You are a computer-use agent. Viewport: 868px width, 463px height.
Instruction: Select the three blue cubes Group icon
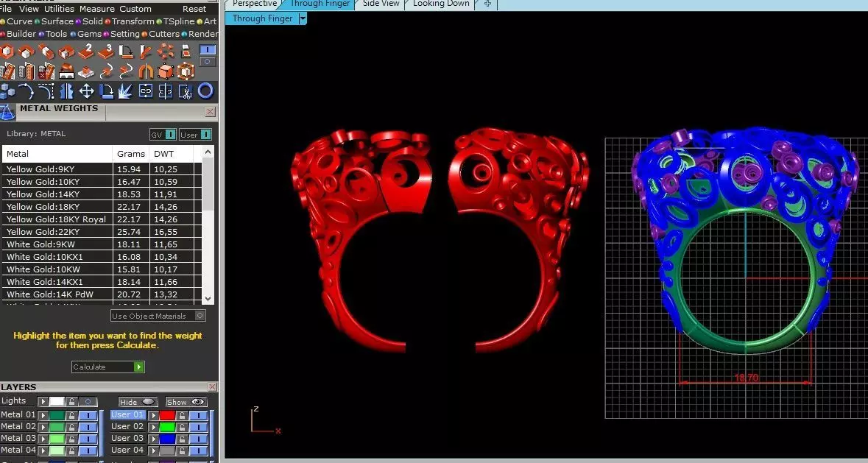point(7,91)
